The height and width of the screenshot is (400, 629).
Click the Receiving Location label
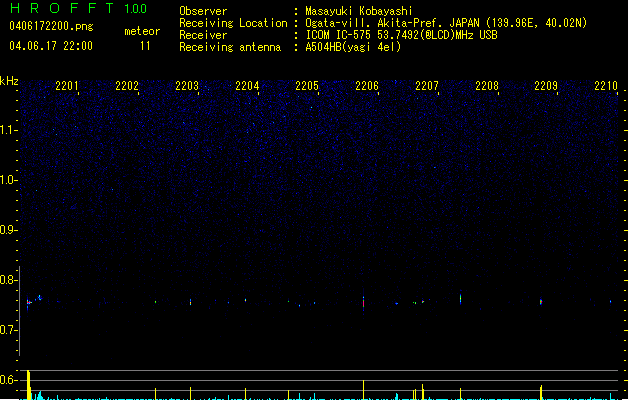tap(233, 23)
